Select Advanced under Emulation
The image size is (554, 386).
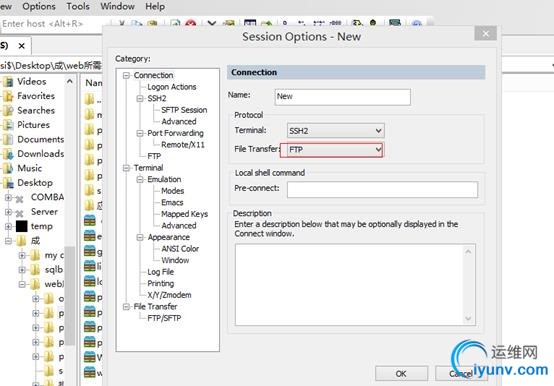pyautogui.click(x=179, y=226)
